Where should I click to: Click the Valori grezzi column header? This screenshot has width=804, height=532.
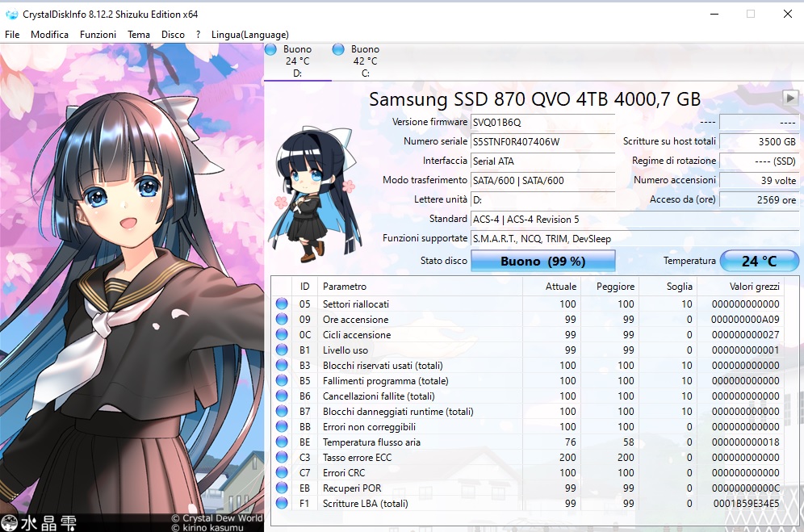click(740, 287)
